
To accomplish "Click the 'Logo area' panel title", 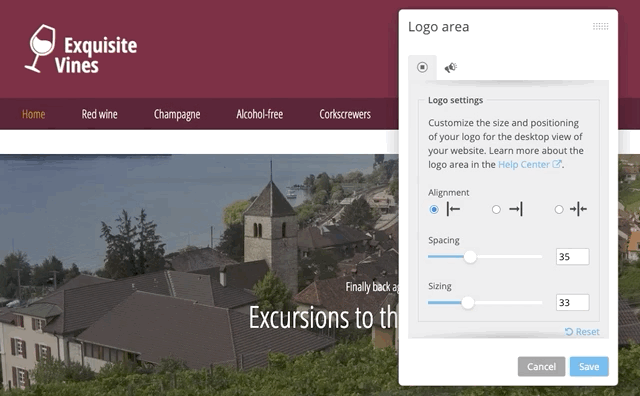I will pos(438,27).
